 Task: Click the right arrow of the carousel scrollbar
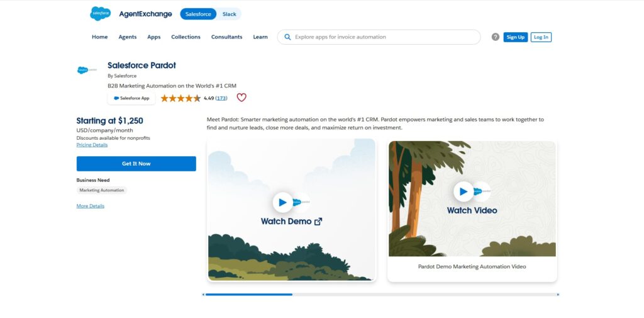coord(558,295)
